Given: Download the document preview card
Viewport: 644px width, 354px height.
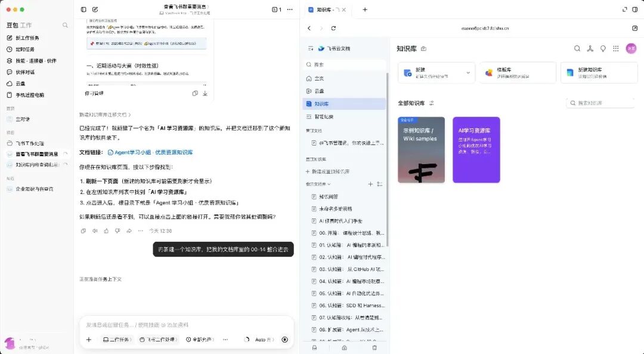Looking at the screenshot, I should tap(205, 93).
